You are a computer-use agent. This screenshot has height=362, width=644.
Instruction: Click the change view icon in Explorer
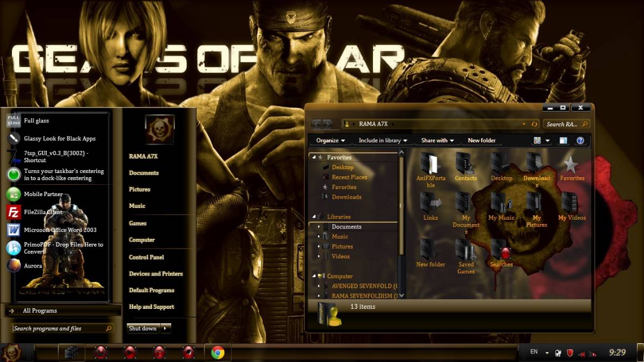(x=537, y=140)
